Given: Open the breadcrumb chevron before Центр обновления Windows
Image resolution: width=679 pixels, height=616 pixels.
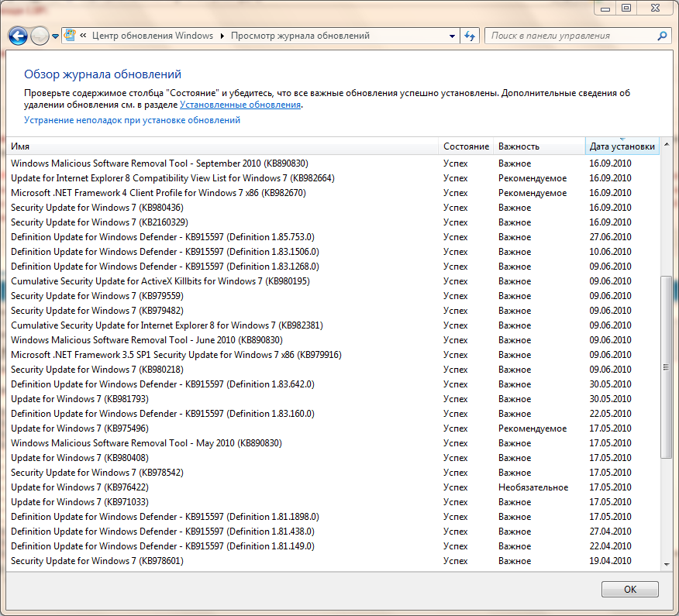Looking at the screenshot, I should click(x=83, y=36).
